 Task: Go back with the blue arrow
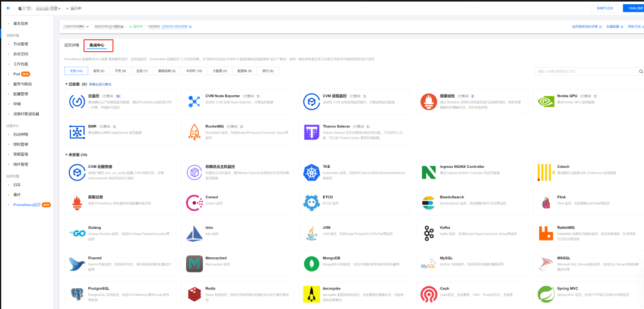pos(8,8)
